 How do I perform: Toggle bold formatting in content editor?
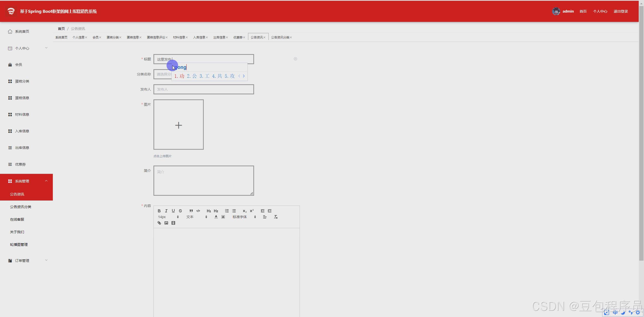[x=159, y=211]
